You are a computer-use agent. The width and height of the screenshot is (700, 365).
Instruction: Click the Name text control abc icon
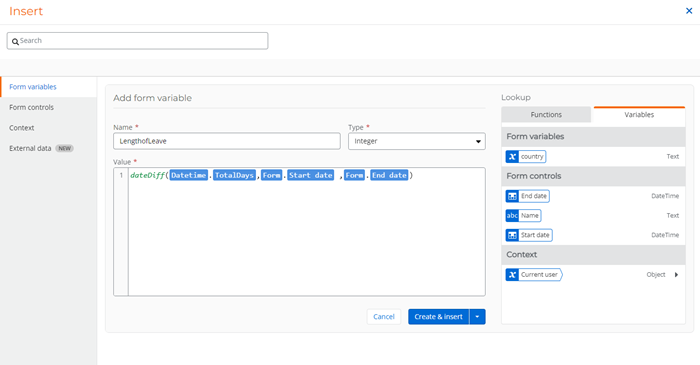[512, 216]
